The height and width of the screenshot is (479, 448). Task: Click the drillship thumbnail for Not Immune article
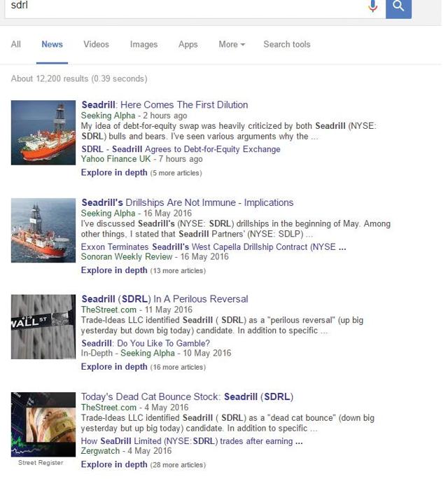(43, 230)
